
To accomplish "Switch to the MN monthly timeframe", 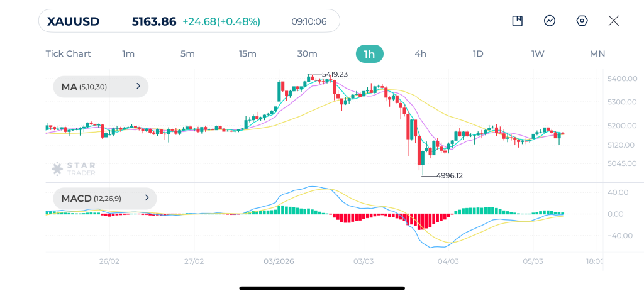I will pos(597,53).
